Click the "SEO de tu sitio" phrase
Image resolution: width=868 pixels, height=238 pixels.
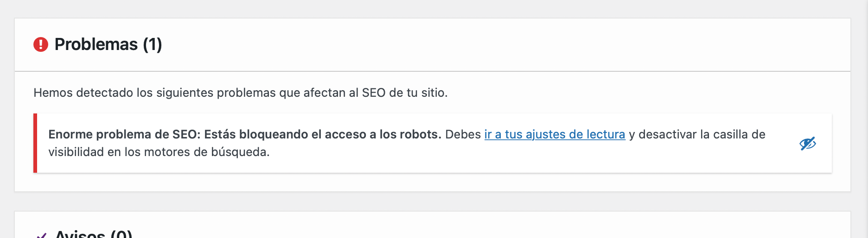tap(404, 93)
